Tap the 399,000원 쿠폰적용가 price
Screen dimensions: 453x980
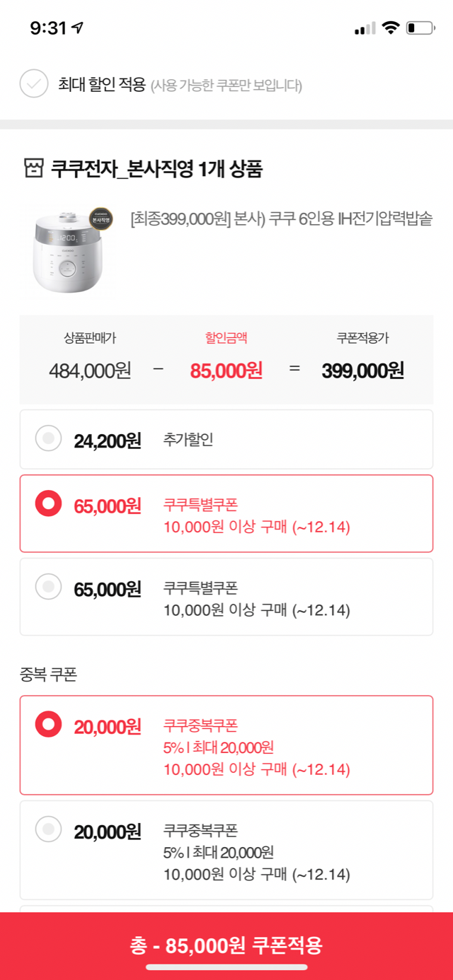tap(362, 370)
